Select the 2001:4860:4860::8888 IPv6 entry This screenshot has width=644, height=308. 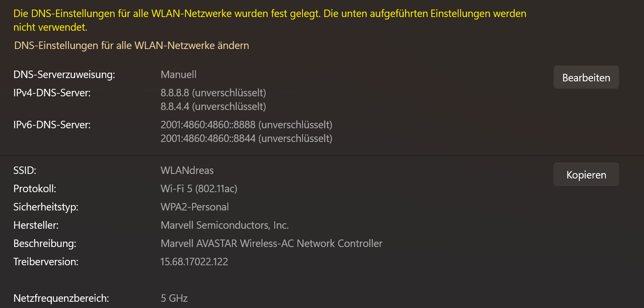pyautogui.click(x=246, y=124)
